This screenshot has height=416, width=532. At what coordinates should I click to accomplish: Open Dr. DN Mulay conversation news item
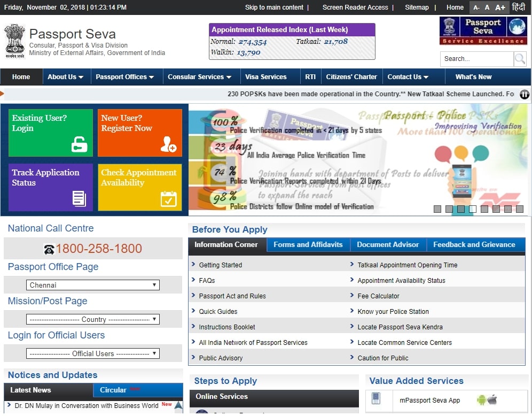87,406
